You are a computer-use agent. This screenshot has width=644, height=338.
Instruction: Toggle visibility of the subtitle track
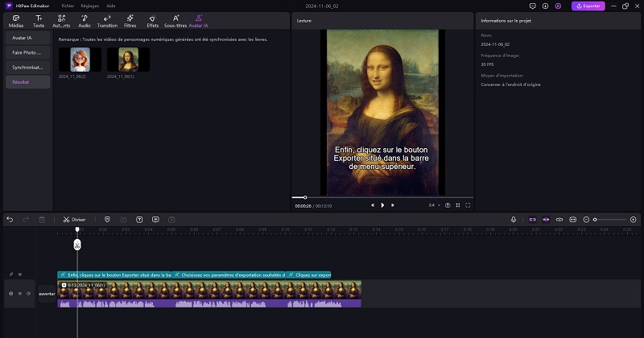(x=19, y=274)
